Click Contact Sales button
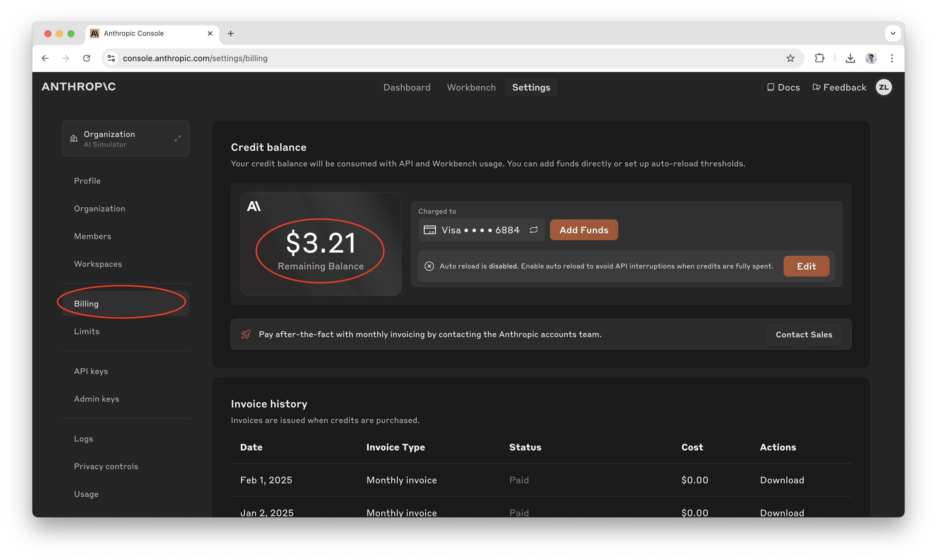This screenshot has width=937, height=560. 804,334
